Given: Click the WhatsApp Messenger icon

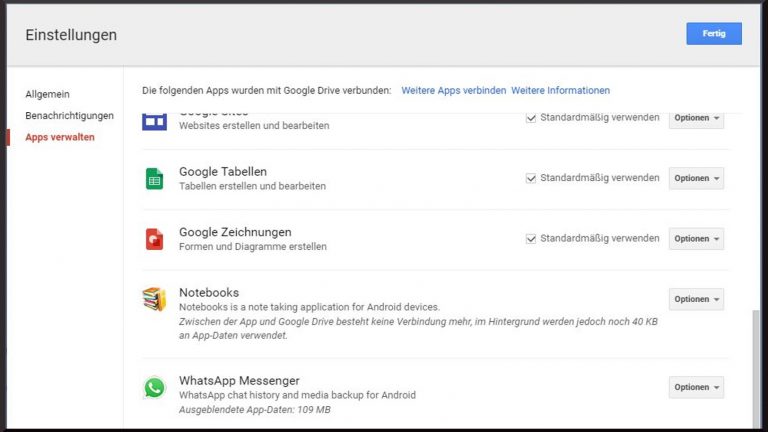Looking at the screenshot, I should click(x=154, y=387).
